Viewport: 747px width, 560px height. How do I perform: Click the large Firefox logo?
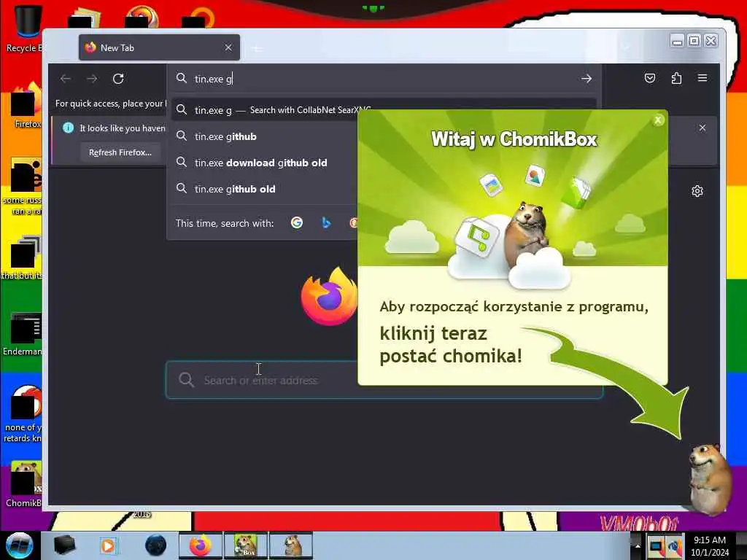(329, 297)
